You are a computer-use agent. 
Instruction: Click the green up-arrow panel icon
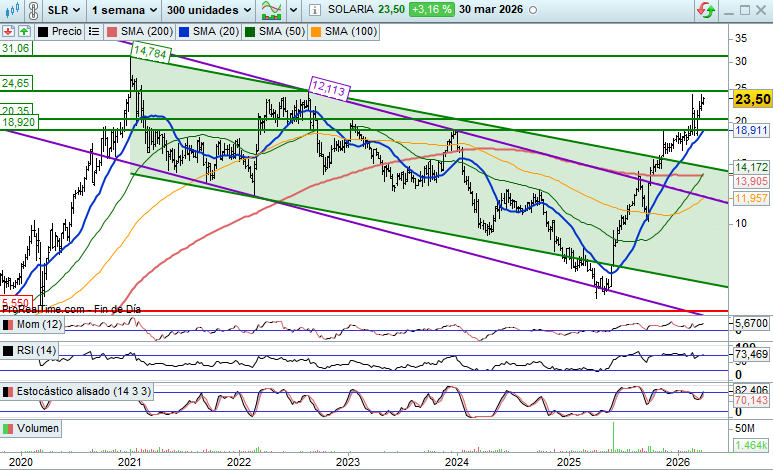coord(21,31)
